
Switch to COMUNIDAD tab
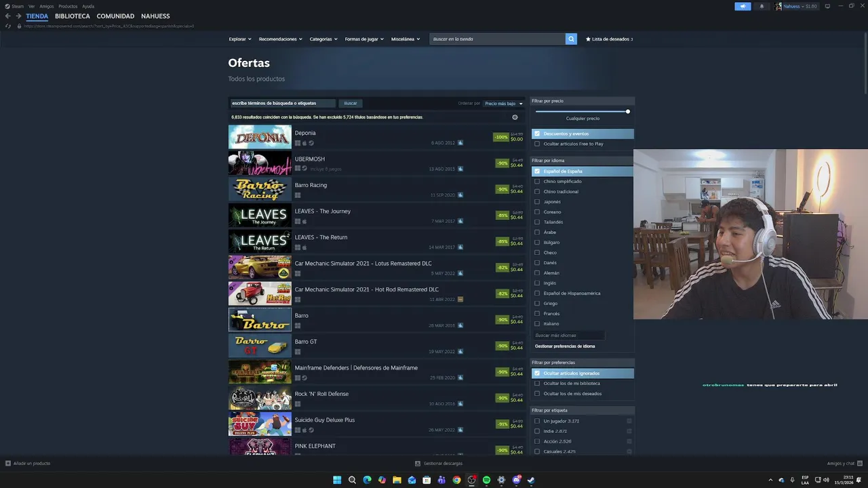(115, 16)
